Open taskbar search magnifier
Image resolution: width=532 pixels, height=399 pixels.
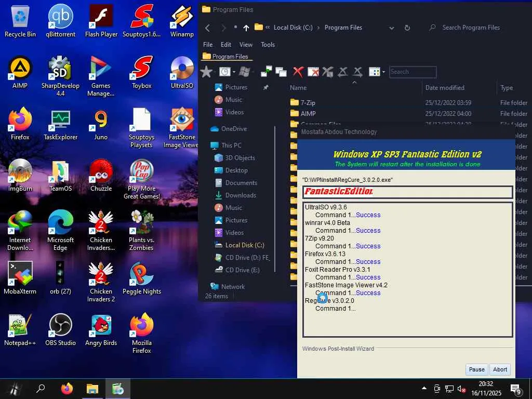(x=41, y=389)
